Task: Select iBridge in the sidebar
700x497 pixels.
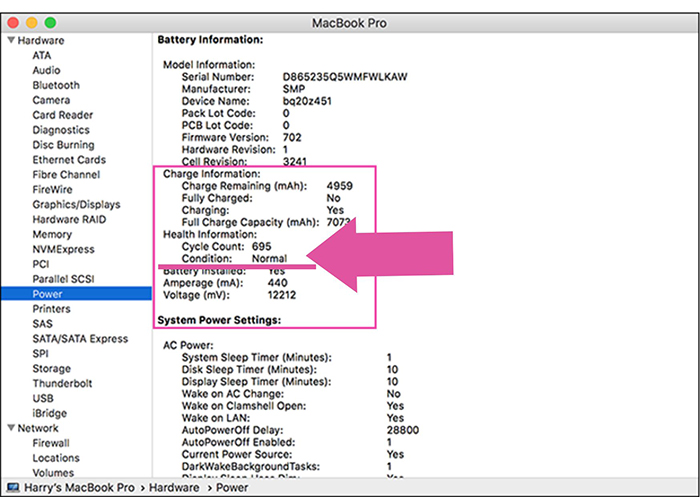Action: [50, 413]
